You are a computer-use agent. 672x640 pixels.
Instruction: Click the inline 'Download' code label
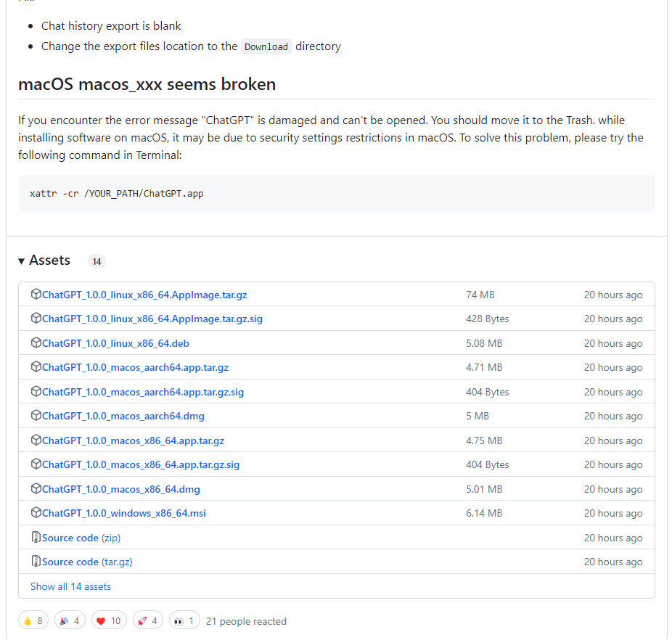(266, 46)
